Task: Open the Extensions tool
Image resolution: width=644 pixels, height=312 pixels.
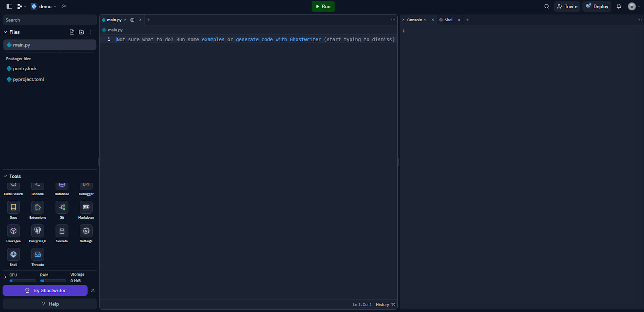Action: [x=38, y=208]
